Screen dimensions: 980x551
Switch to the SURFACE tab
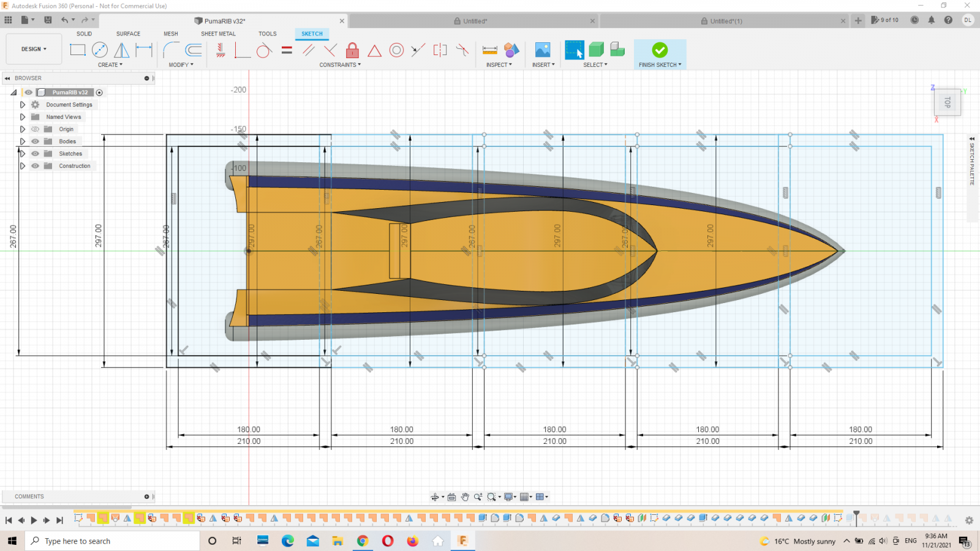click(x=129, y=34)
